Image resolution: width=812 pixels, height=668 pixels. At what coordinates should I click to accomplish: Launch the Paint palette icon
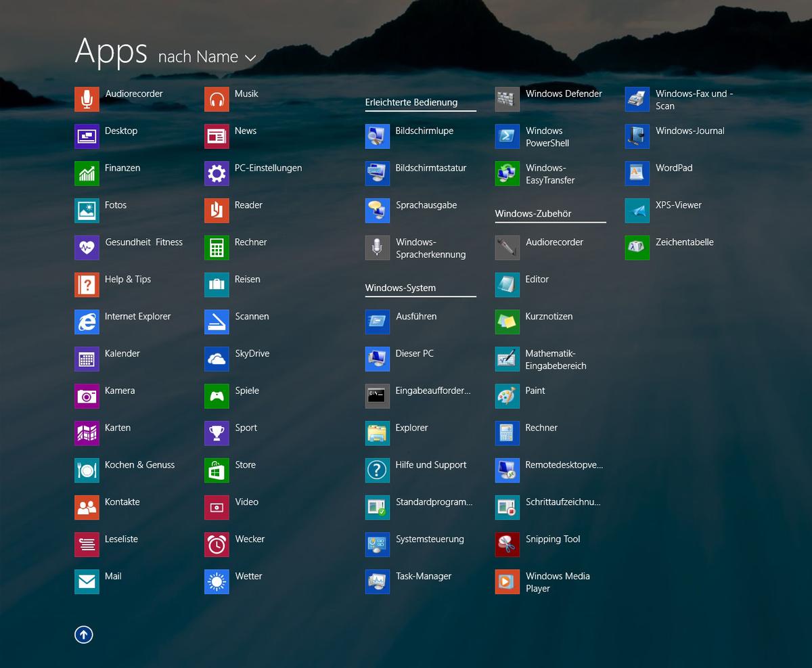pos(507,397)
